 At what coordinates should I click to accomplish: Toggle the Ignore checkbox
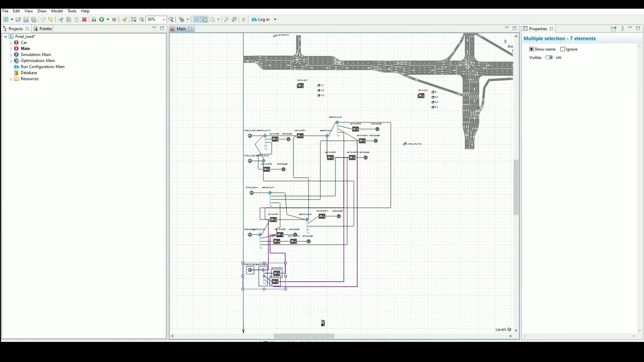(562, 49)
